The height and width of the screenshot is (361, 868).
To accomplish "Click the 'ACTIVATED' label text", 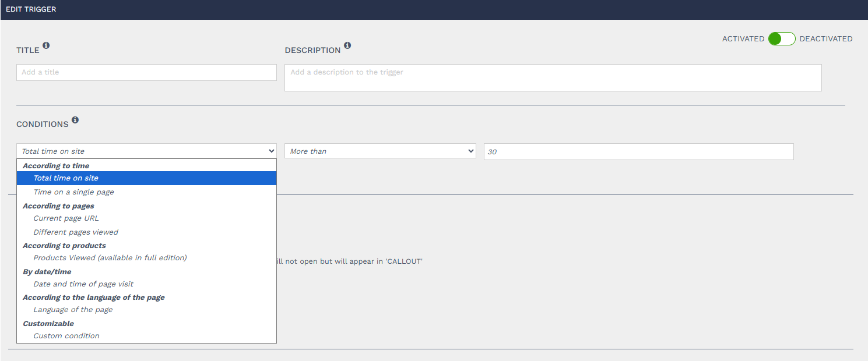I will [743, 39].
